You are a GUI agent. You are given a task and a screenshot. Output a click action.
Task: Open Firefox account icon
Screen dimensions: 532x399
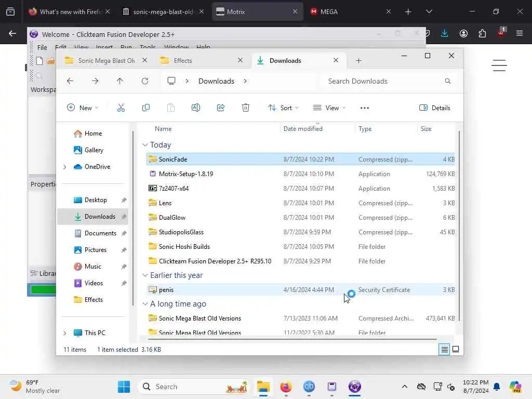pyautogui.click(x=463, y=33)
